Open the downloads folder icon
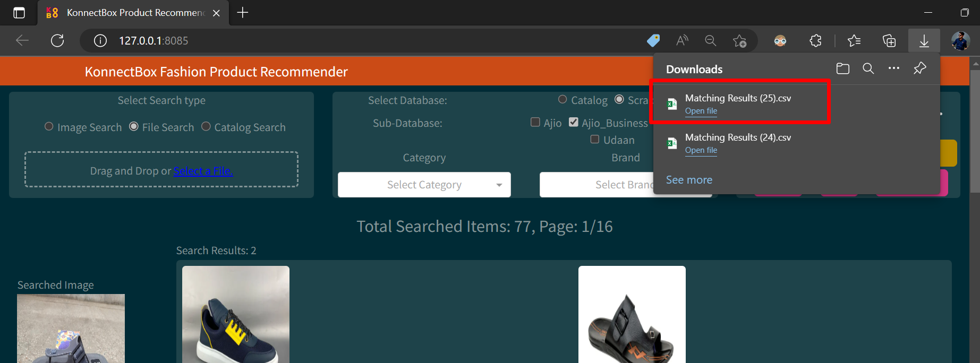Viewport: 980px width, 363px height. coord(842,68)
